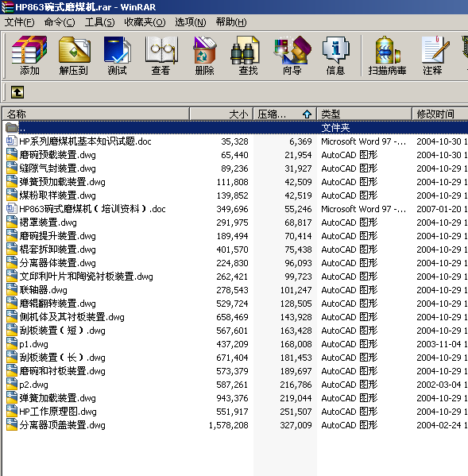This screenshot has width=468, height=476.
Task: Click the 文件夹 type cell of parent row
Action: 335,127
